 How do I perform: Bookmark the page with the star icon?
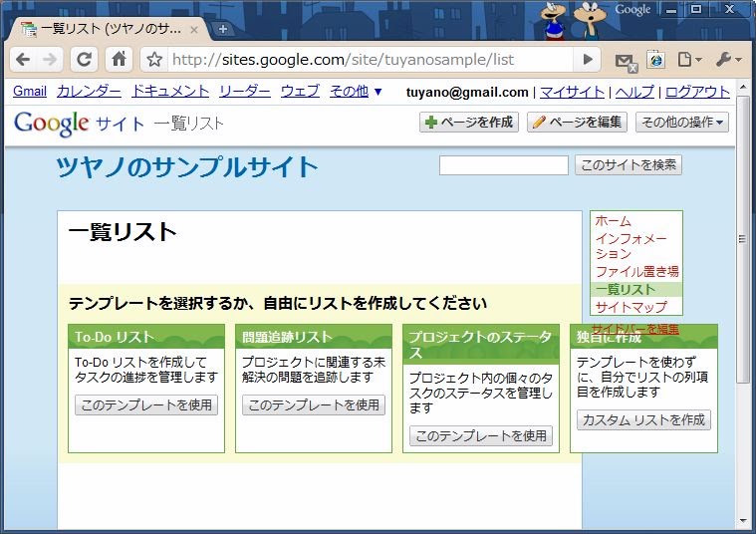(154, 60)
